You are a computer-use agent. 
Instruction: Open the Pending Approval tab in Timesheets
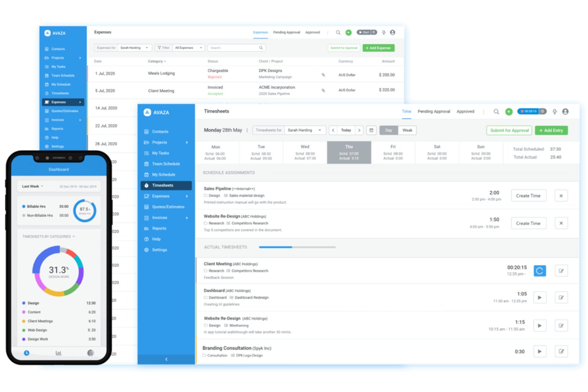point(434,112)
